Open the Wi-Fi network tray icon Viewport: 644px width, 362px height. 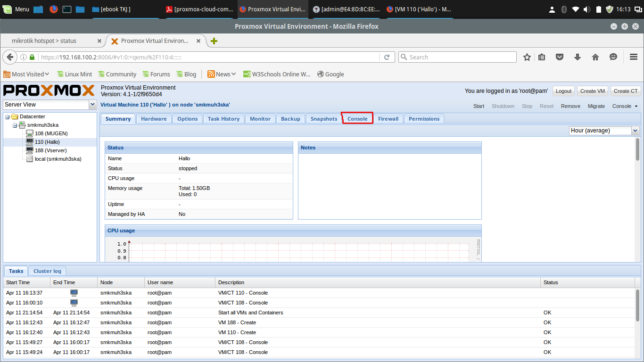point(576,9)
